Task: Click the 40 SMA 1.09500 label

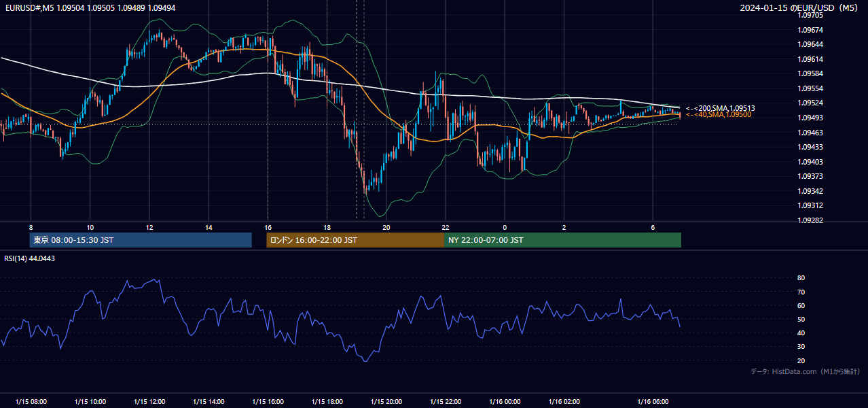Action: (719, 114)
